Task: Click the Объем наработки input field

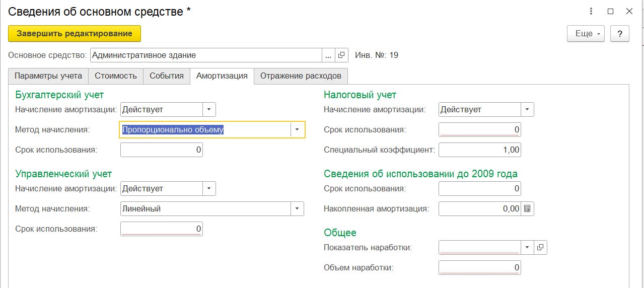Action: tap(480, 267)
